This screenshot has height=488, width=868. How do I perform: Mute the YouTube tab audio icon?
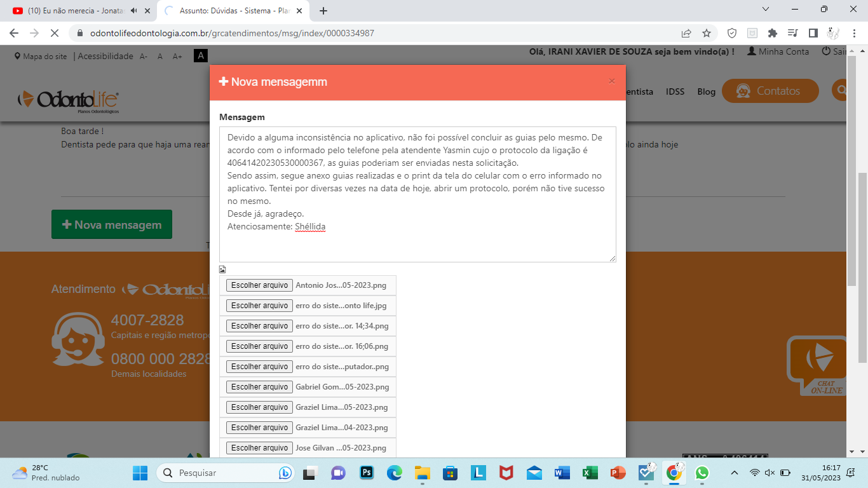133,11
